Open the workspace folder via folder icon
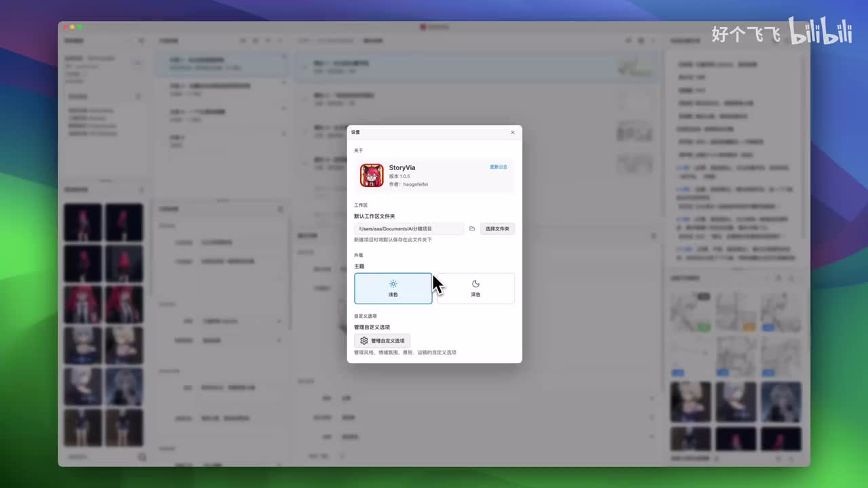Screen dimensions: 868x488 (472, 229)
